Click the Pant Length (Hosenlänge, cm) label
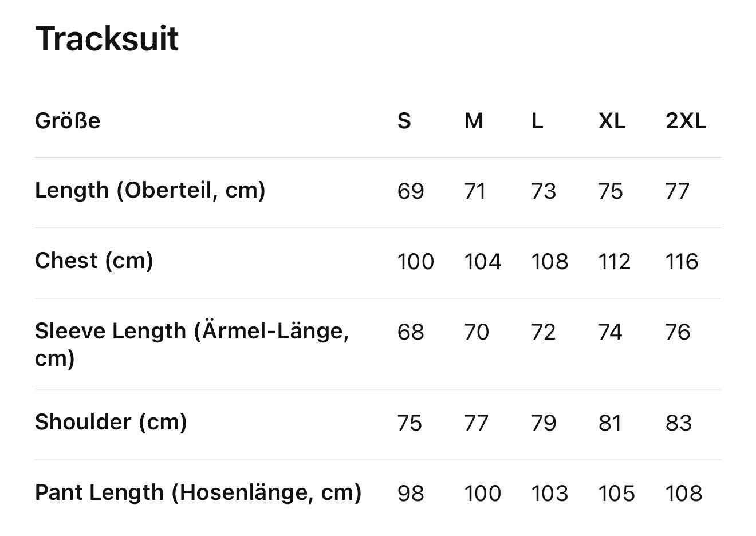 pyautogui.click(x=198, y=492)
